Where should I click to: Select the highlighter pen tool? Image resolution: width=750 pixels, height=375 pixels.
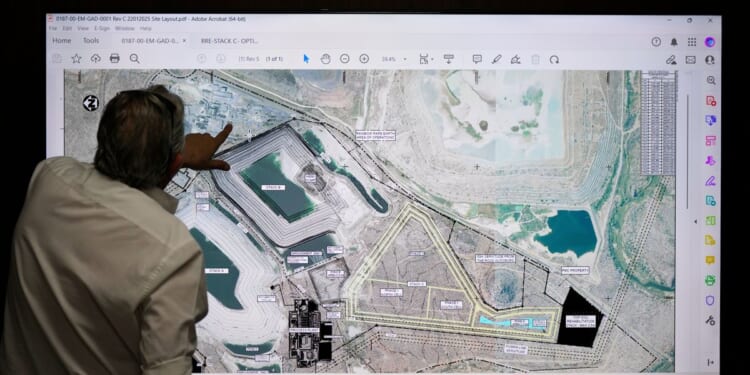(x=496, y=59)
